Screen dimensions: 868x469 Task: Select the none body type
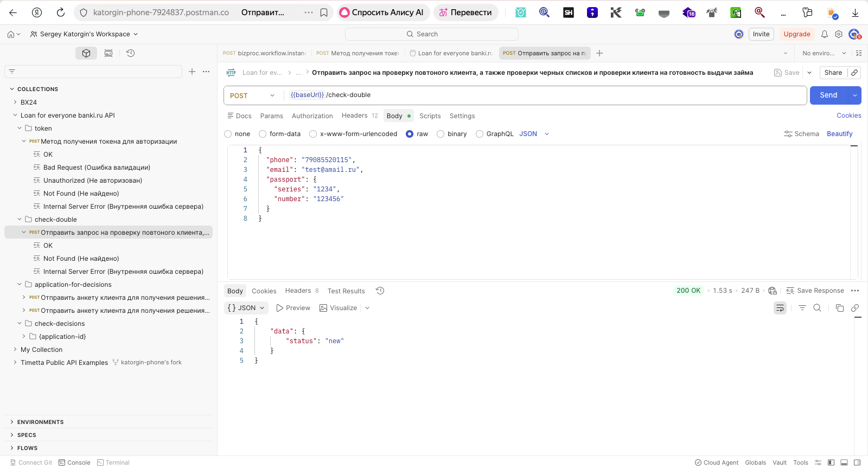click(237, 134)
